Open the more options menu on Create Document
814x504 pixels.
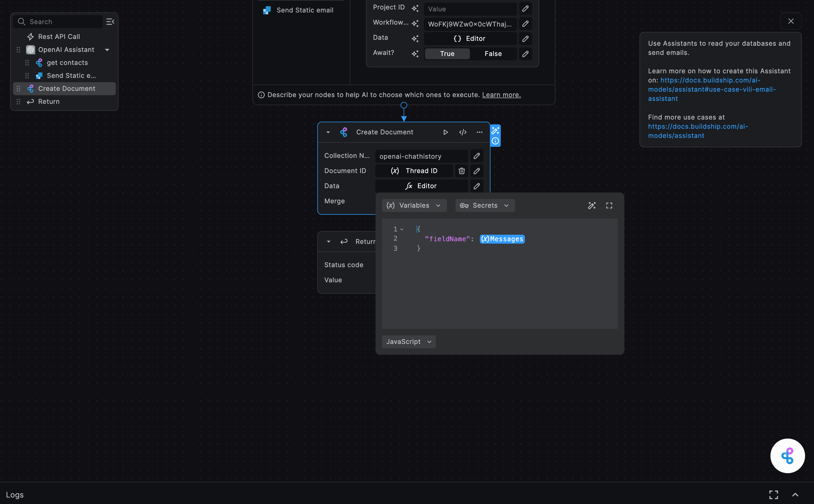click(479, 132)
